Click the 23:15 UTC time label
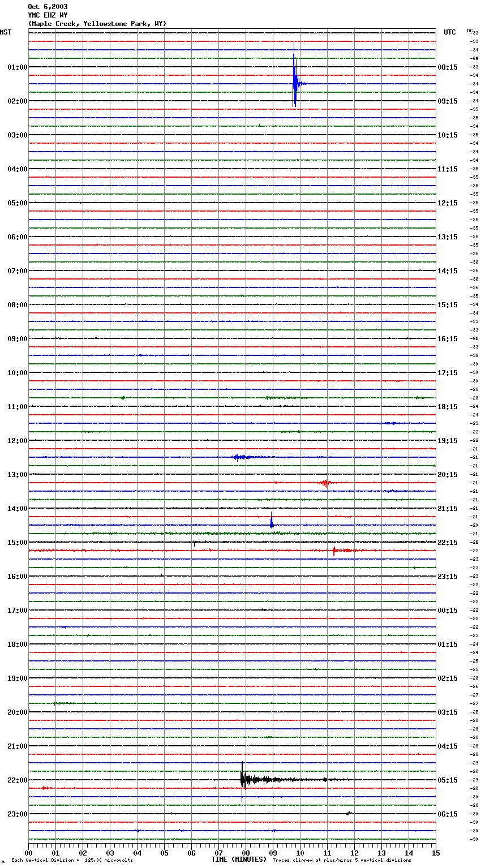 [x=448, y=577]
